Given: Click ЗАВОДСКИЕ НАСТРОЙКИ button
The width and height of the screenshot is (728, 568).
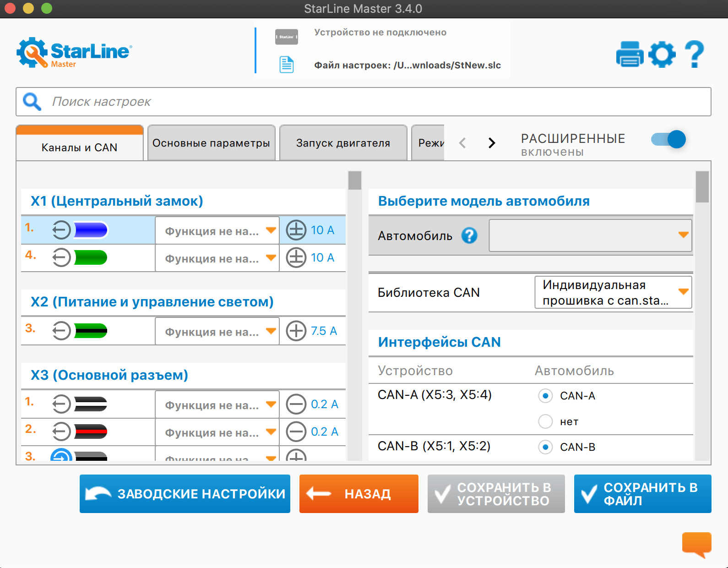Looking at the screenshot, I should tap(185, 494).
